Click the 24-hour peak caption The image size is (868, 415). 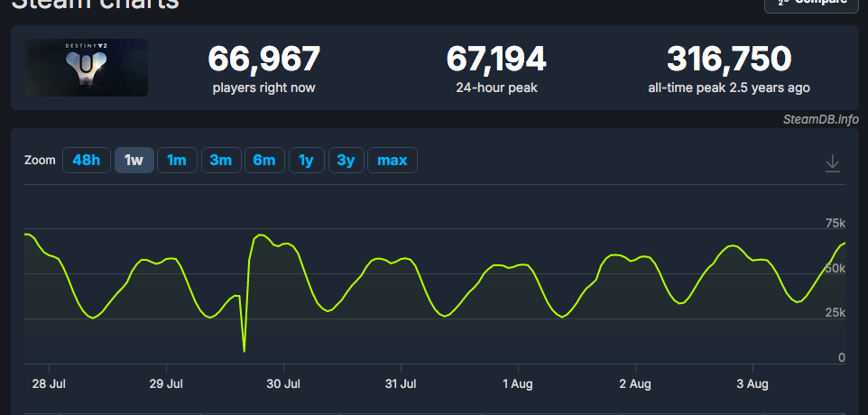pyautogui.click(x=496, y=88)
